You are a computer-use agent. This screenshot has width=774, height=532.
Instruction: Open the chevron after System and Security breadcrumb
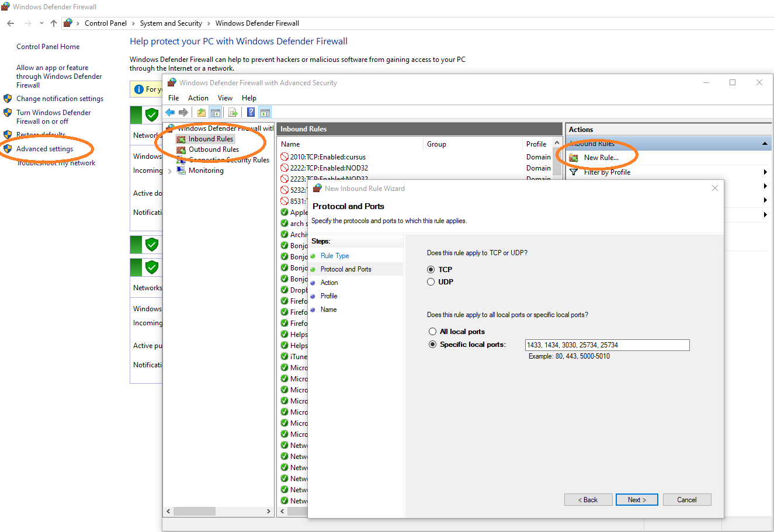click(x=209, y=23)
